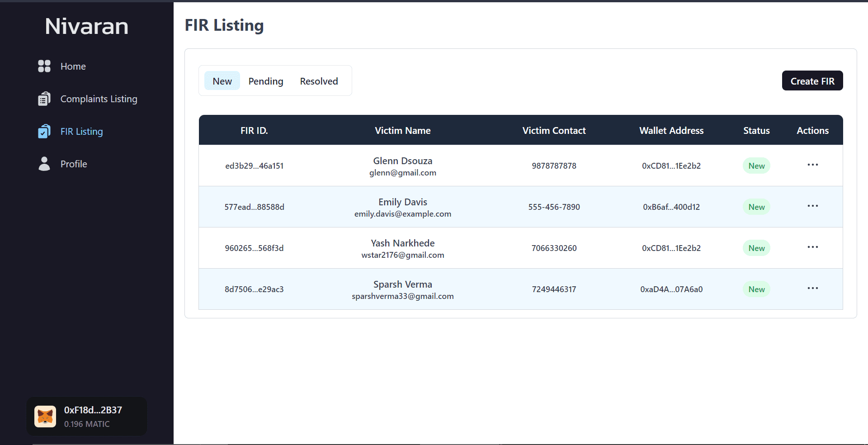The width and height of the screenshot is (868, 445).
Task: Click the Complaints Listing document icon
Action: (44, 99)
